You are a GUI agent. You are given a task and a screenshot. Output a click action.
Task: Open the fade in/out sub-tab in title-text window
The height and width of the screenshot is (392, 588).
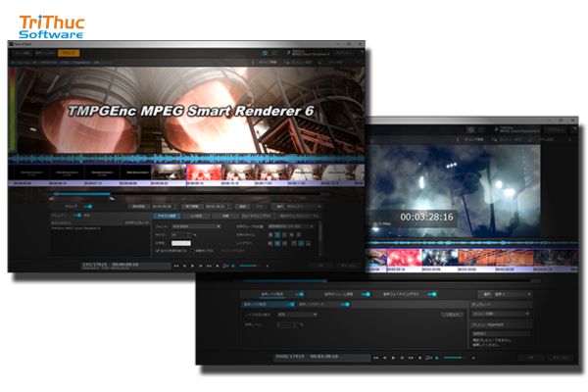(257, 216)
